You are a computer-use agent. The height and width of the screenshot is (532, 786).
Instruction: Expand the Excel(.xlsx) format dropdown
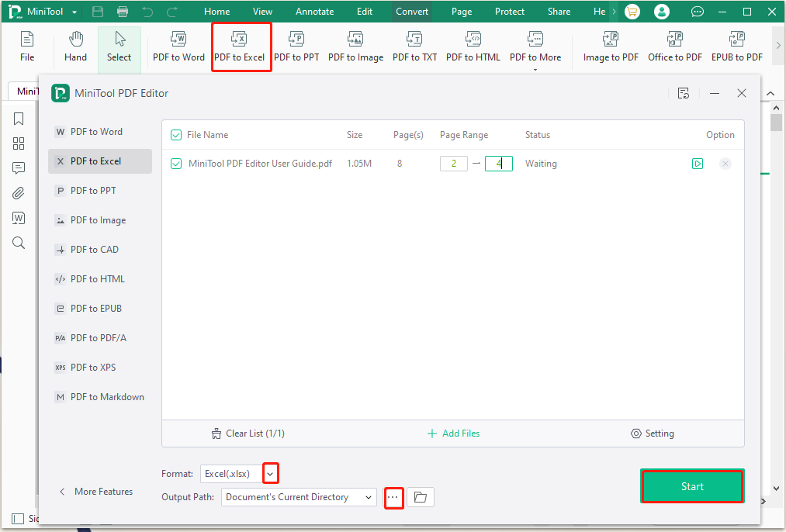270,473
